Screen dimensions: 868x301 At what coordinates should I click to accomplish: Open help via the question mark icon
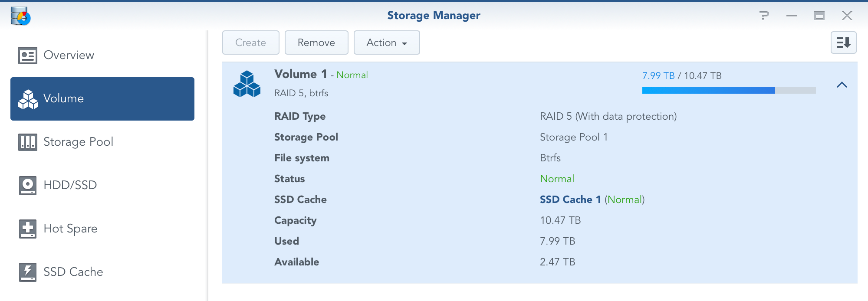764,16
